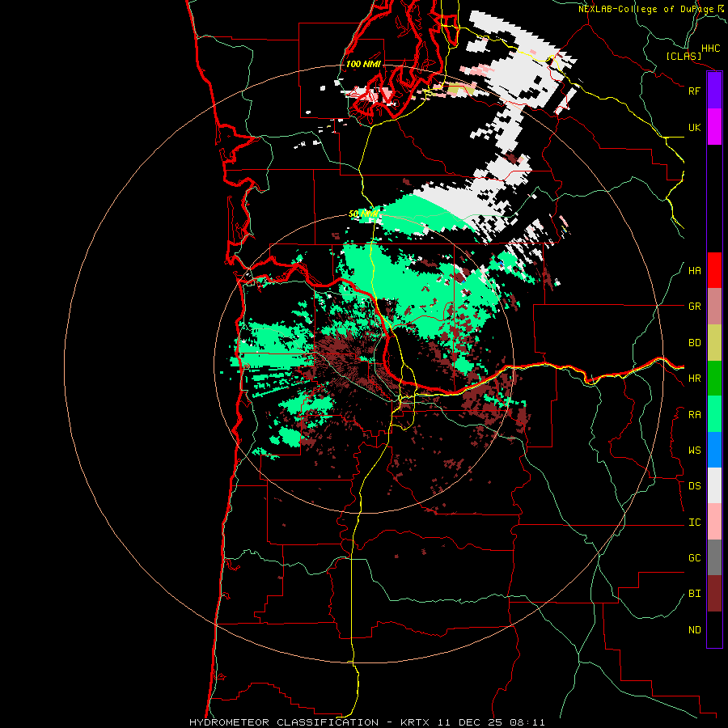This screenshot has width=728, height=728.
Task: Click the ND black legend swatch
Action: click(x=714, y=629)
